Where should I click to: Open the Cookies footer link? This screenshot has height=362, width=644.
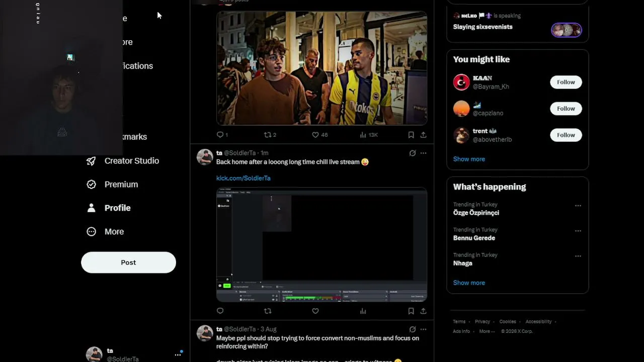click(x=508, y=322)
